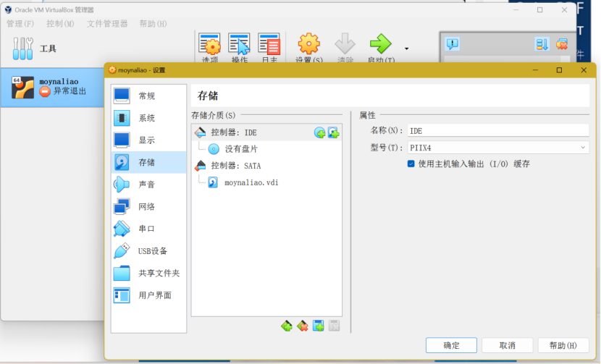Image resolution: width=601 pixels, height=364 pixels.
Task: Open 控制(M) menu in VirtualBox manager
Action: [x=60, y=24]
